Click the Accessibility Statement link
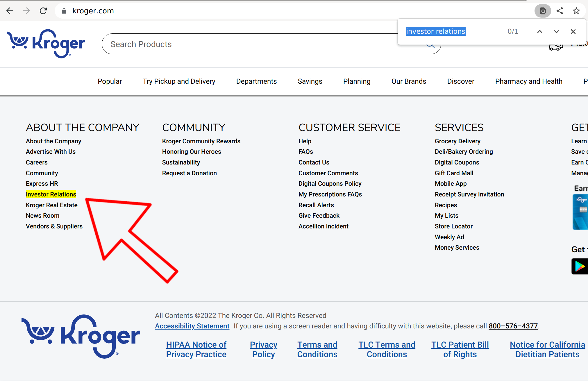This screenshot has width=588, height=381. (x=192, y=326)
